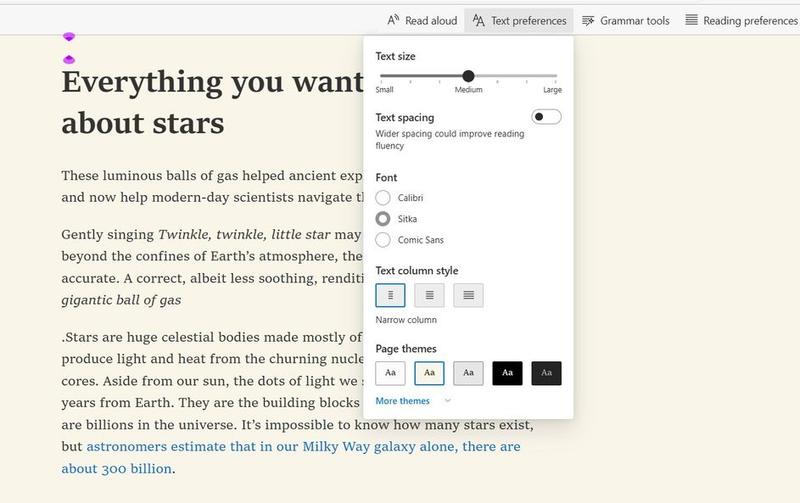The height and width of the screenshot is (503, 800).
Task: Click the Grammar tools icon
Action: [x=588, y=20]
